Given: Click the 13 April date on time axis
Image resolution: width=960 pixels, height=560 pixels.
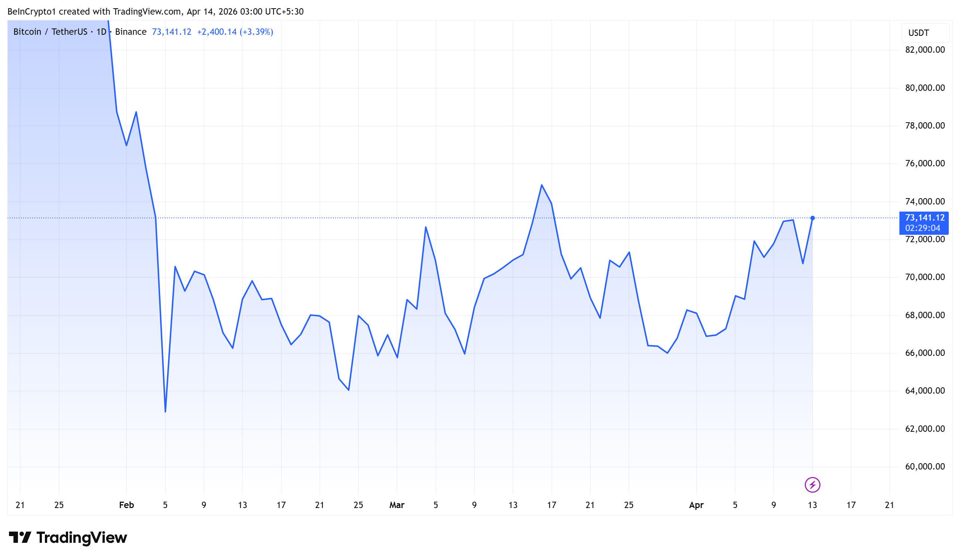Looking at the screenshot, I should [x=812, y=505].
